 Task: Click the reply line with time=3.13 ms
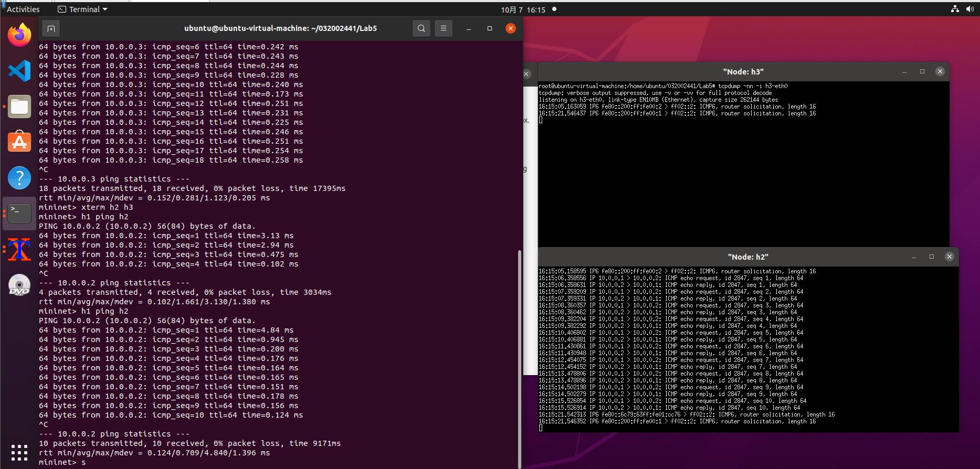click(x=166, y=236)
